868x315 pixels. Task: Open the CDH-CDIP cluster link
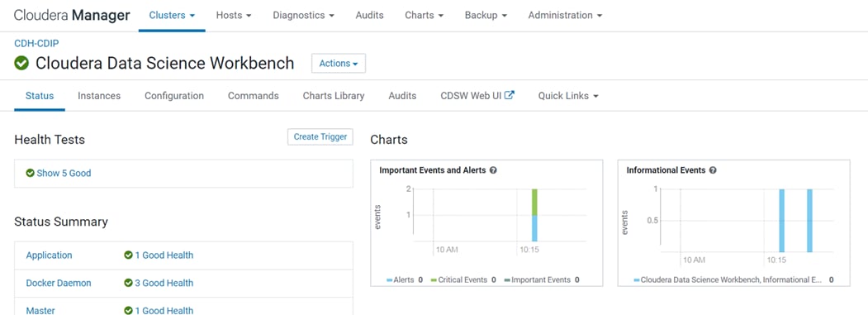point(36,43)
